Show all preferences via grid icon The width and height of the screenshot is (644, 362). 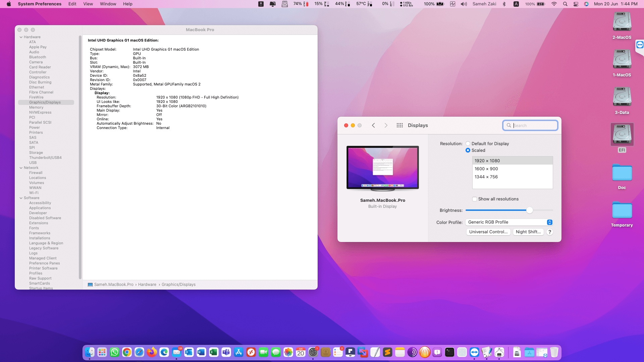pyautogui.click(x=399, y=125)
